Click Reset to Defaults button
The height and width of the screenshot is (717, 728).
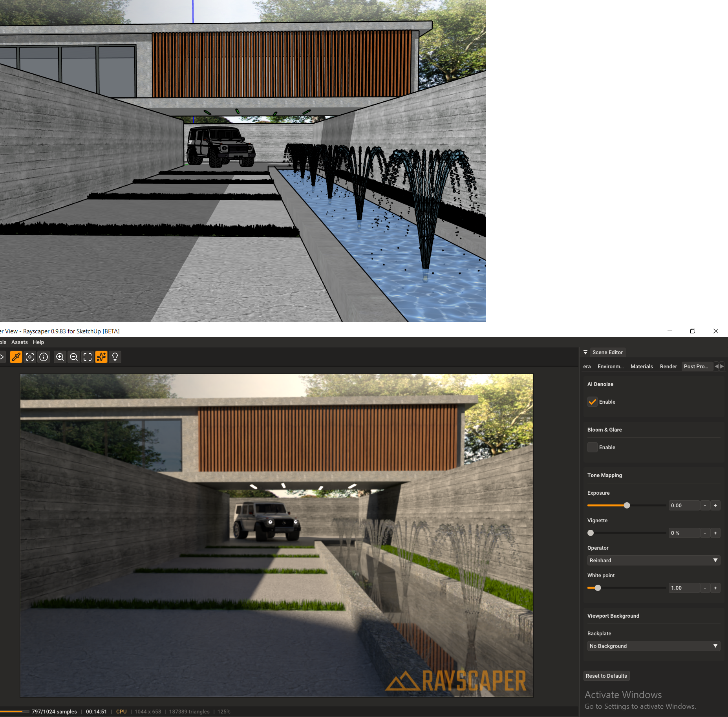click(606, 676)
